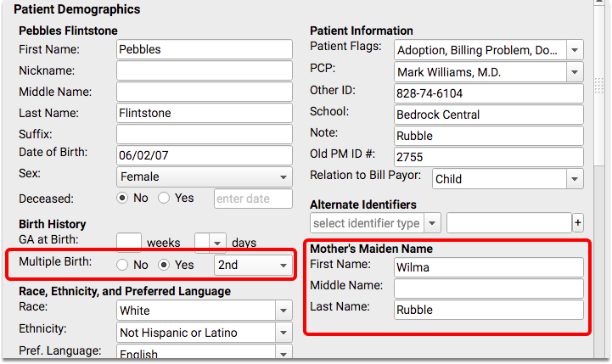
Task: Open the Ethnicity dropdown arrow
Action: (x=284, y=333)
